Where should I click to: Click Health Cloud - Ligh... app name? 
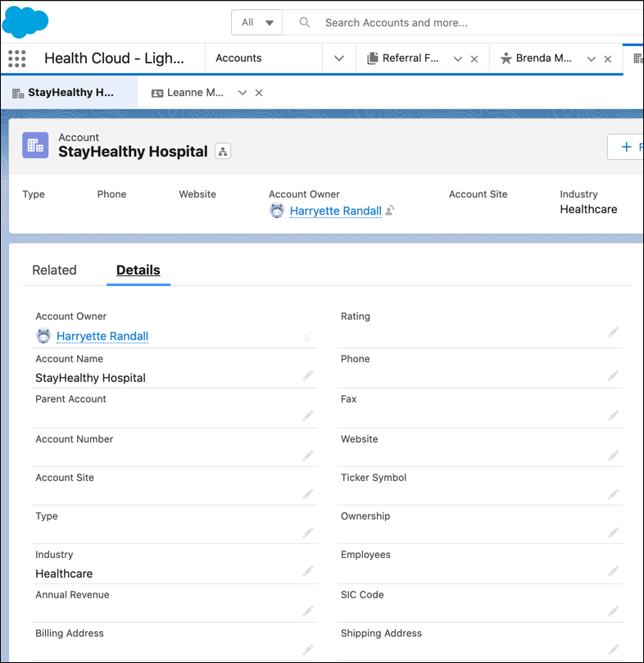click(114, 58)
